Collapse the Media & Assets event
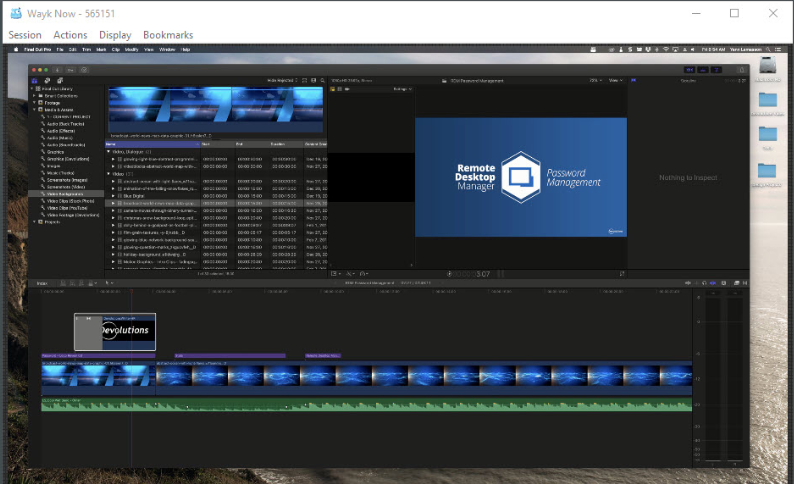Viewport: 794px width, 484px height. click(34, 110)
